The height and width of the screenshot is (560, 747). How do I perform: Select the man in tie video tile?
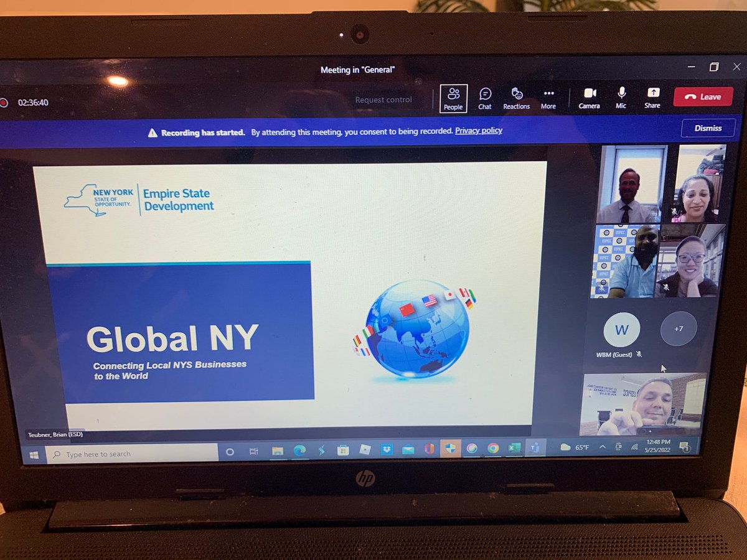[632, 184]
